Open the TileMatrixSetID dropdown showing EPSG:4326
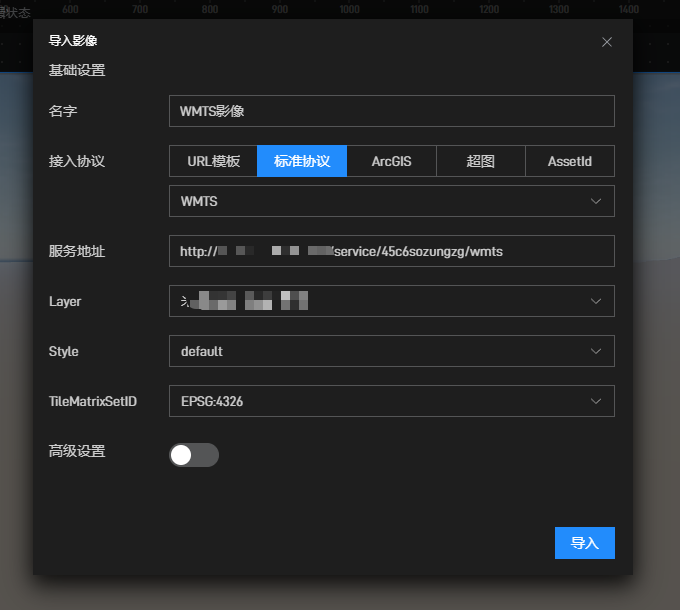This screenshot has width=680, height=610. [380, 401]
